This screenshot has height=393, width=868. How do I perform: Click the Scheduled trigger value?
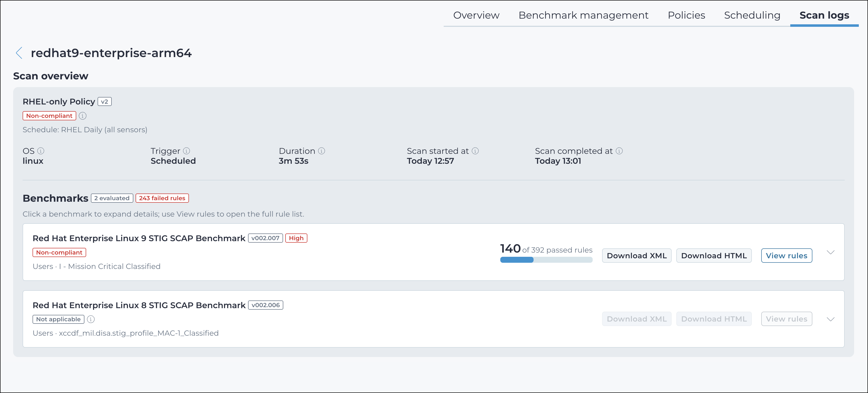pos(173,161)
